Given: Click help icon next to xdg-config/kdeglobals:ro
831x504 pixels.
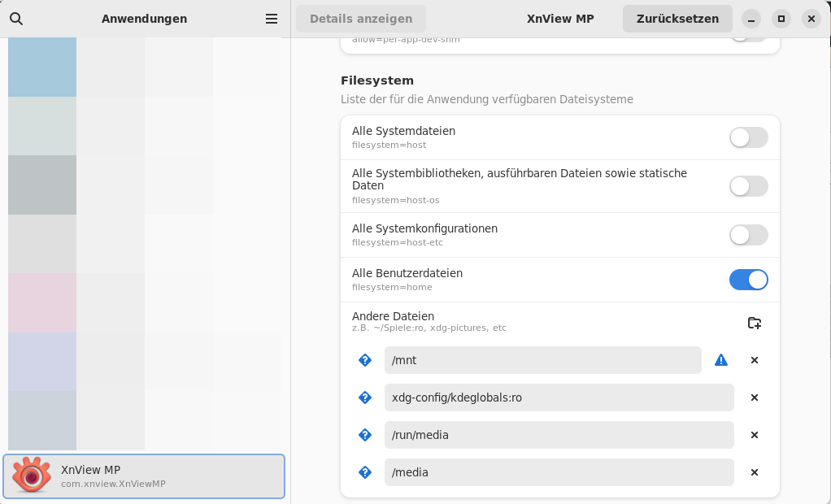Looking at the screenshot, I should (x=365, y=398).
